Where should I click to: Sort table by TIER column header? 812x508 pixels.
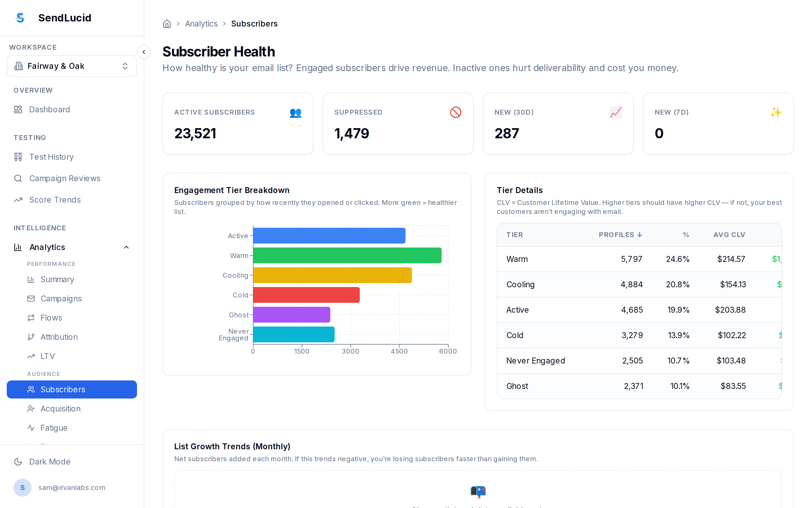[515, 235]
